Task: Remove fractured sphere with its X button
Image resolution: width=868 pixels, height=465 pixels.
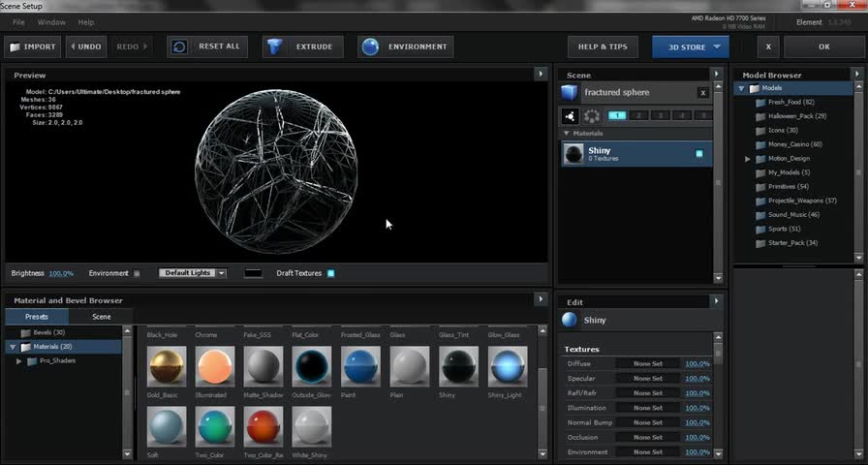Action: click(x=702, y=93)
